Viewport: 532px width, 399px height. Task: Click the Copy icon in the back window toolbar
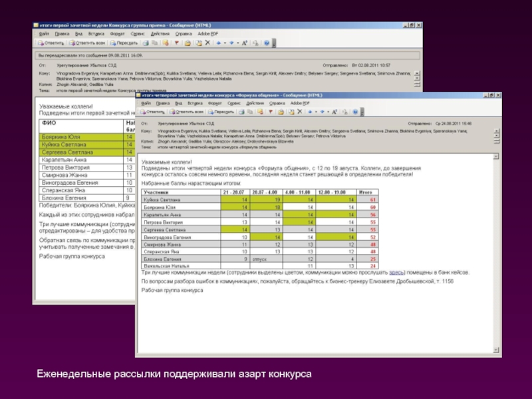pos(154,43)
